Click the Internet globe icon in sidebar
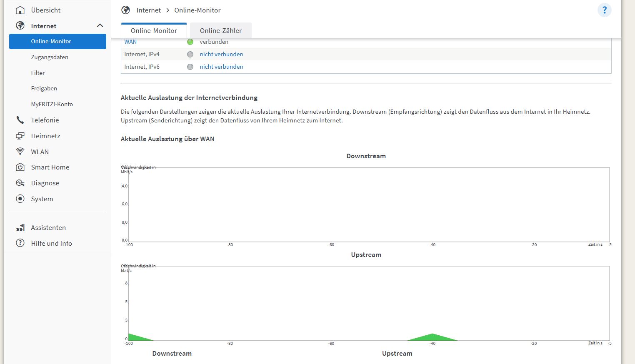 pos(20,26)
